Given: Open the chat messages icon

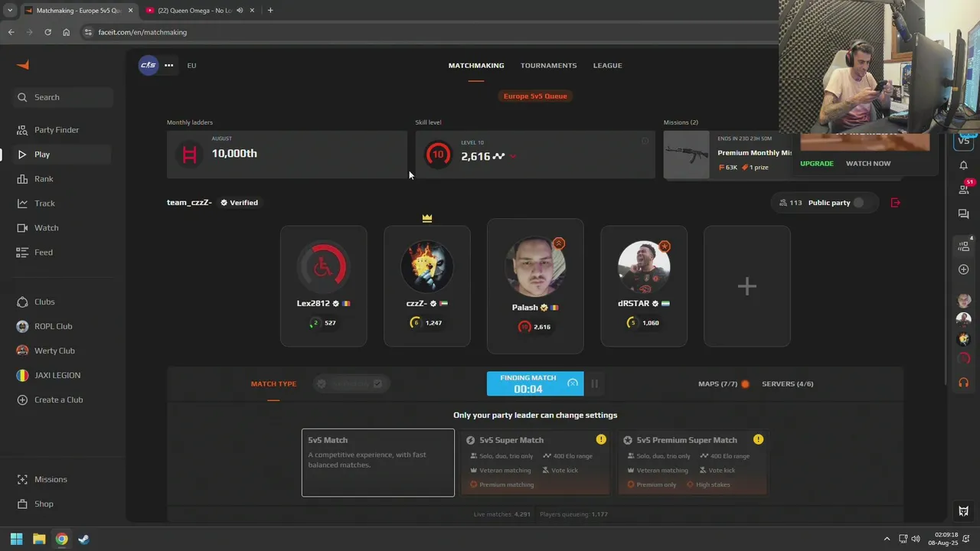Looking at the screenshot, I should click(x=964, y=214).
